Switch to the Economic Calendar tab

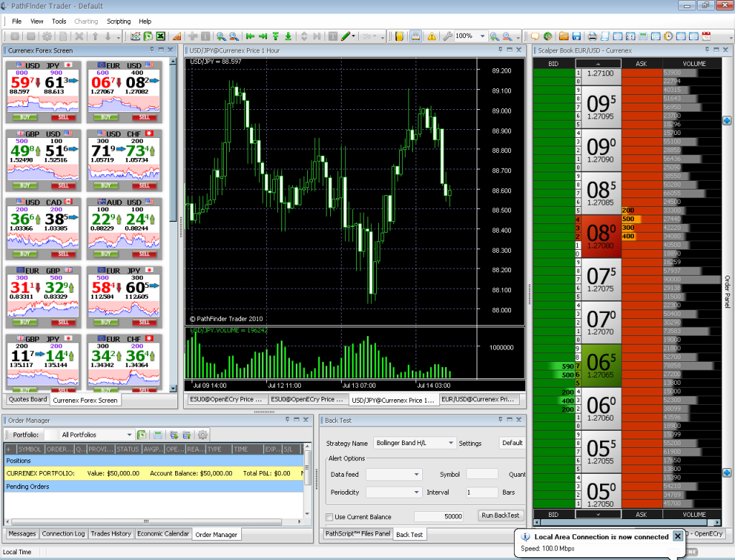pyautogui.click(x=163, y=533)
